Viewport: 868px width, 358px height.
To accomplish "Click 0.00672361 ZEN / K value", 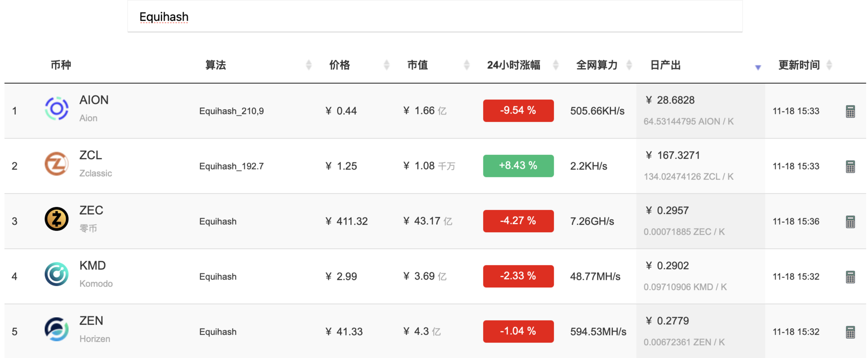I will (684, 342).
